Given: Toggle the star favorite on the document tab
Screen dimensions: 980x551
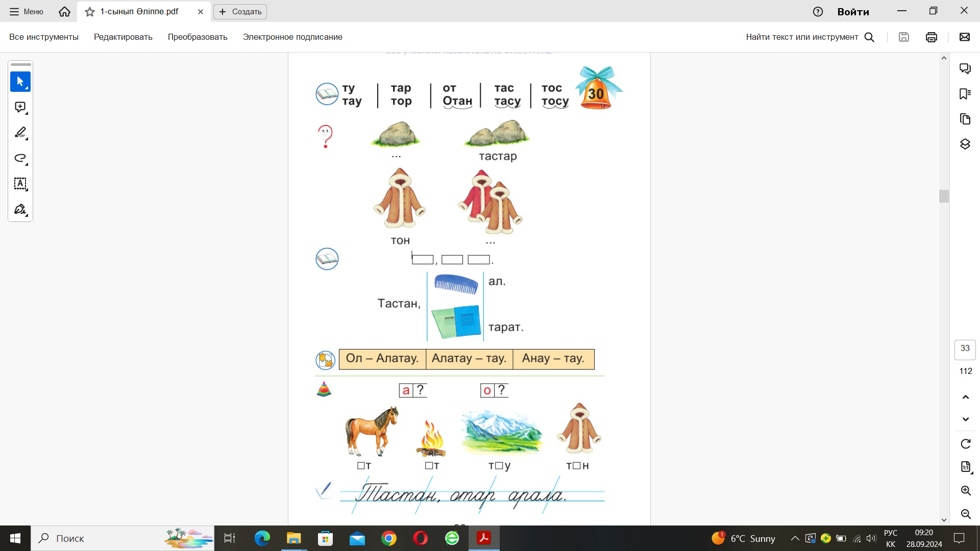Looking at the screenshot, I should point(90,12).
